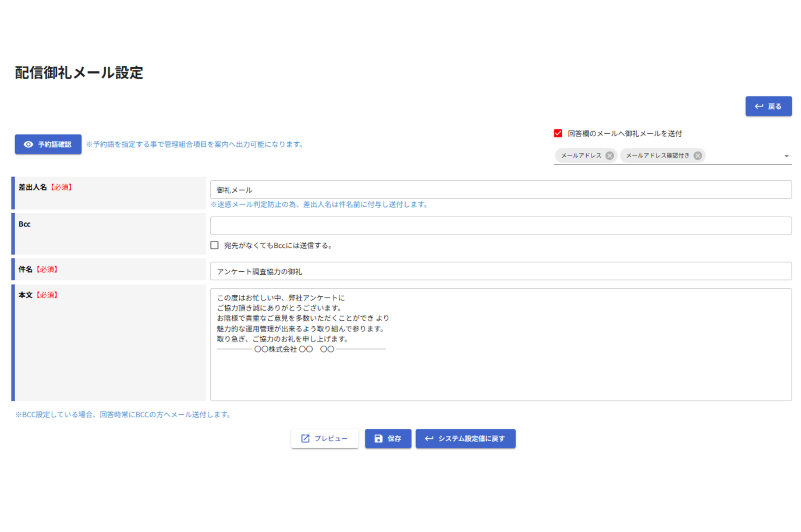
Task: Enable 宛先がなくてもBccには送信する checkbox
Action: (214, 245)
